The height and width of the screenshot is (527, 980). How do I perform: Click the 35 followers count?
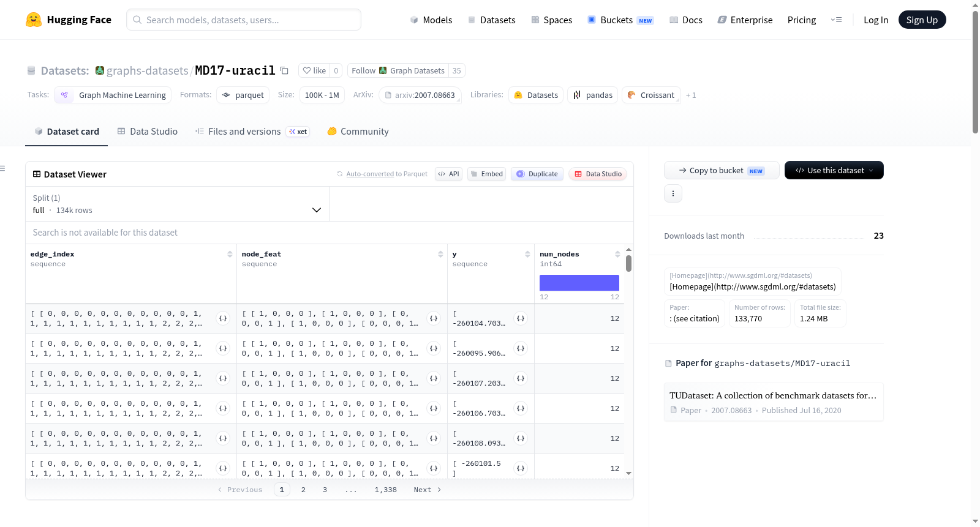point(457,70)
